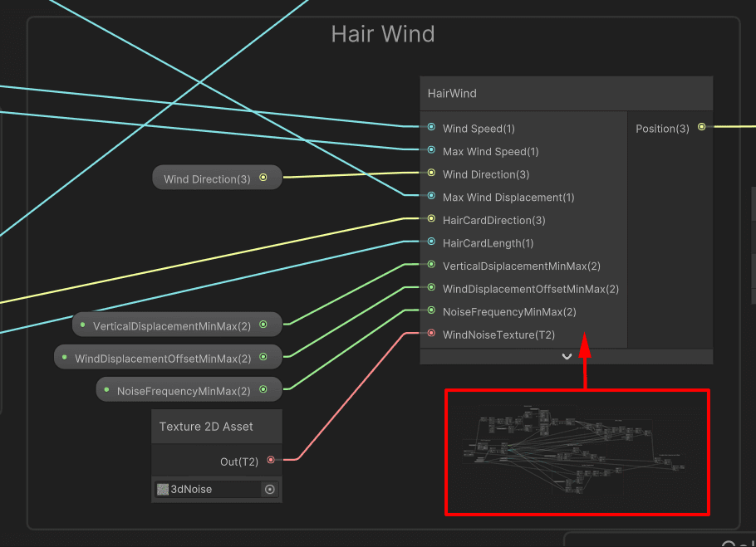Click the NoiseFrequencyMinMax input port on HairWind
The image size is (756, 547).
431,310
